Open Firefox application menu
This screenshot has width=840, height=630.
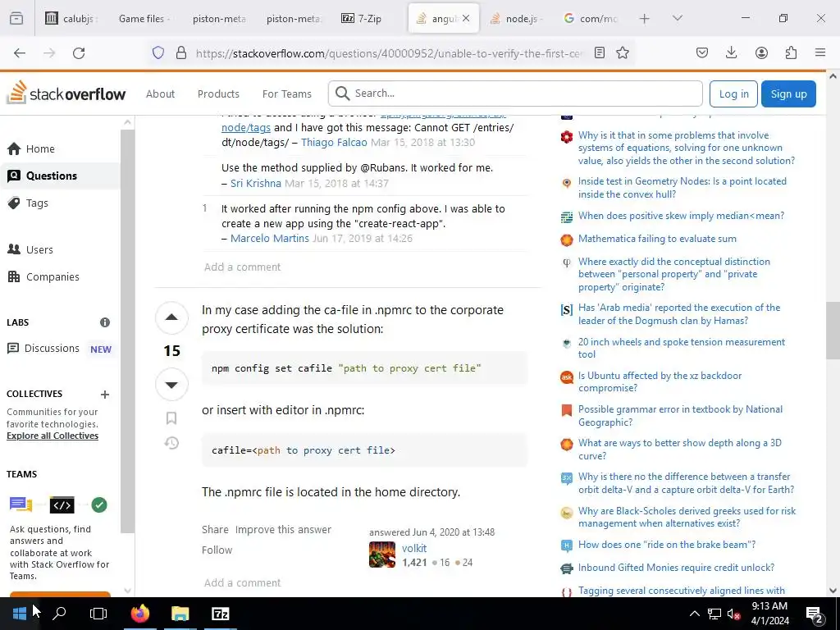pos(820,52)
